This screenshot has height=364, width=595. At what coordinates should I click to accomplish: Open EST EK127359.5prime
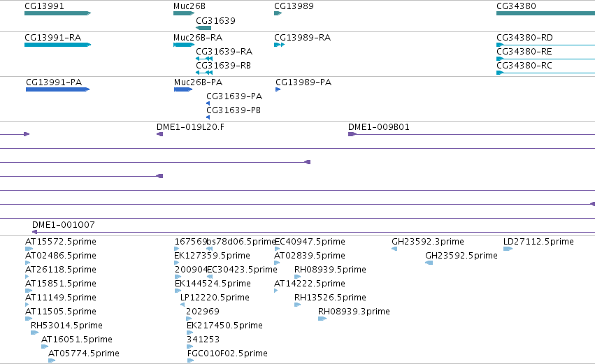[x=212, y=256]
